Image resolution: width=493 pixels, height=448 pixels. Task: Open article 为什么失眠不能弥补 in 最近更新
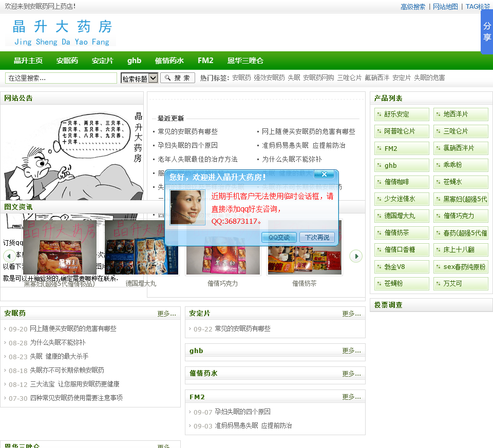pyautogui.click(x=292, y=159)
